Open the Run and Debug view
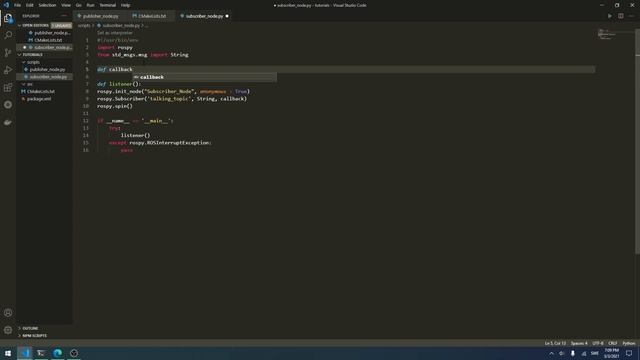Viewport: 640px width, 360px height. [8, 70]
